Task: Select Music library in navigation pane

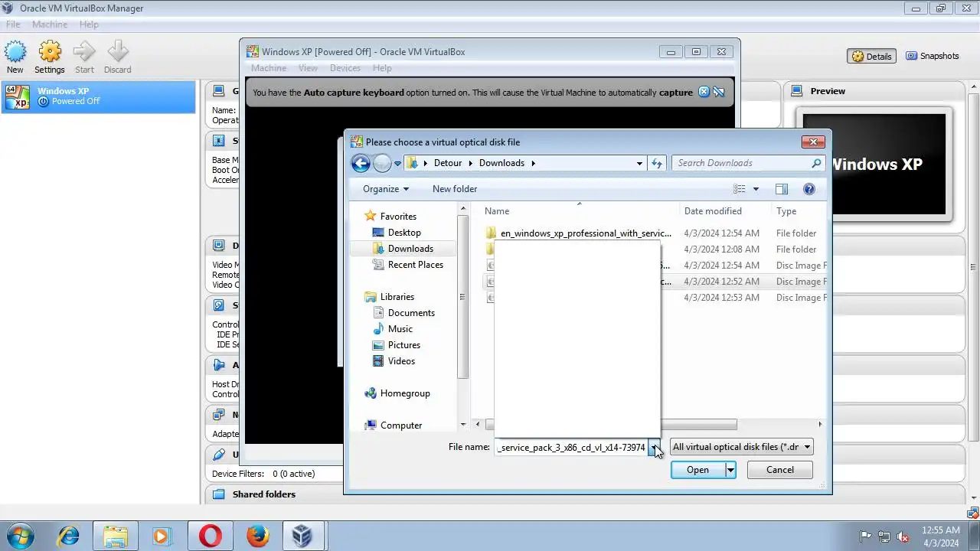Action: (400, 329)
